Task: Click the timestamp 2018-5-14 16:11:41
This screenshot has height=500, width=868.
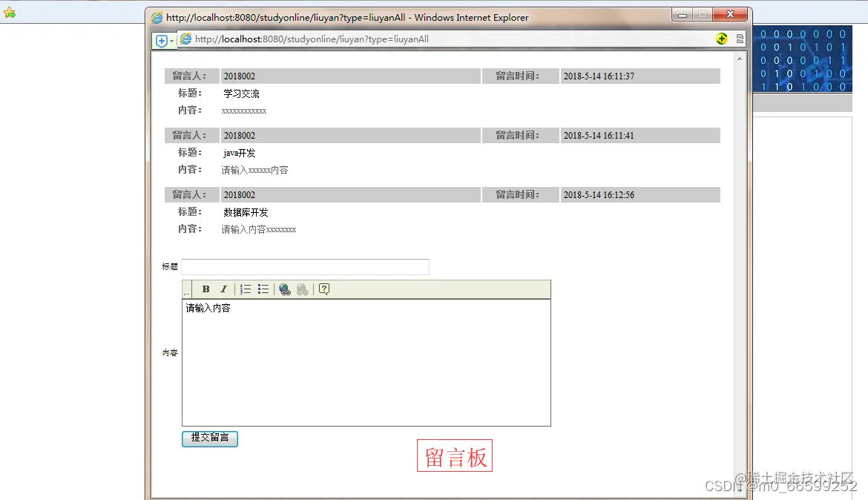Action: click(x=599, y=136)
